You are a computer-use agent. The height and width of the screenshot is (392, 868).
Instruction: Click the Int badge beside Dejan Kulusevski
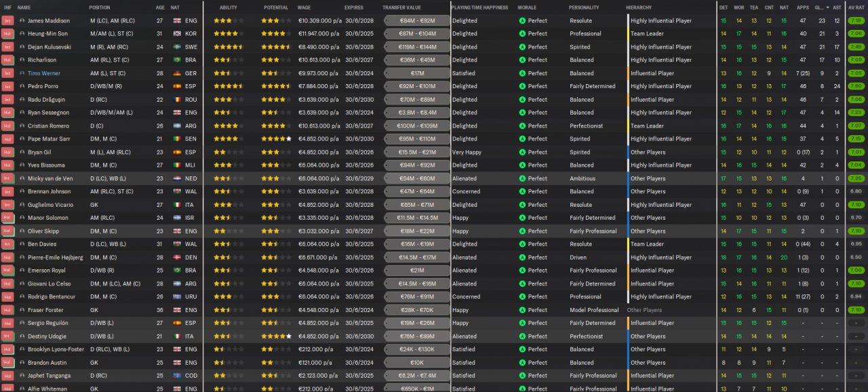point(7,47)
